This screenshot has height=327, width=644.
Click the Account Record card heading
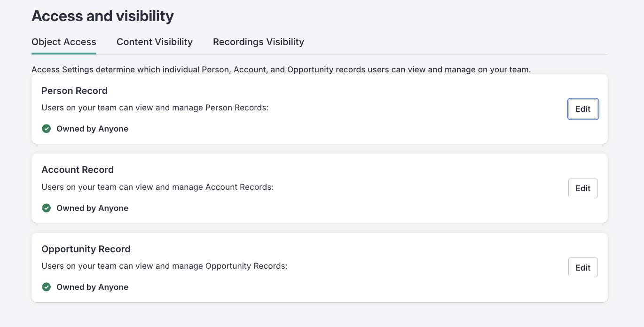click(x=78, y=170)
